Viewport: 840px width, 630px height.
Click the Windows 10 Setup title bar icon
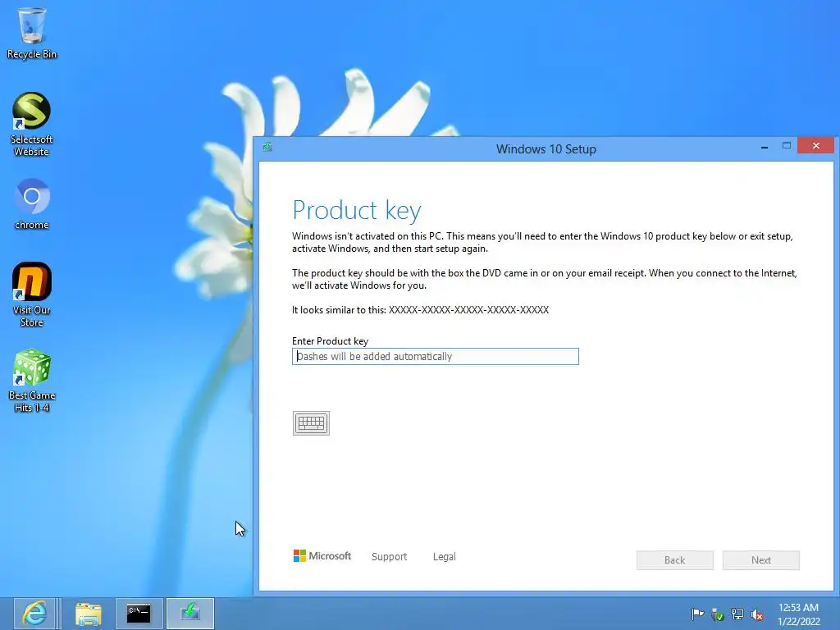pos(267,146)
